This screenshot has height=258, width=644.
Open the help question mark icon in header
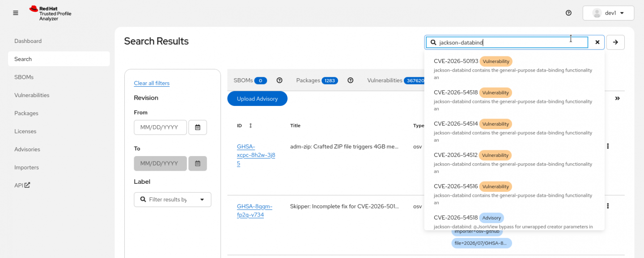568,13
